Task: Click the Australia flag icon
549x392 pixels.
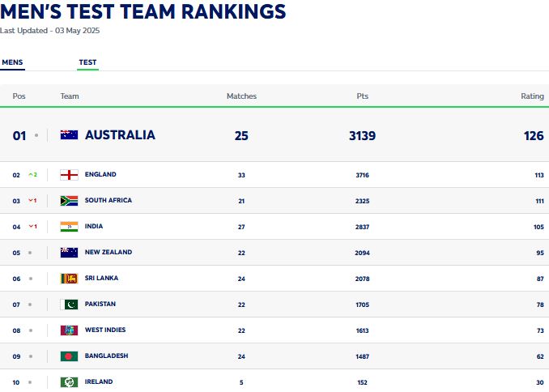Action: click(69, 135)
